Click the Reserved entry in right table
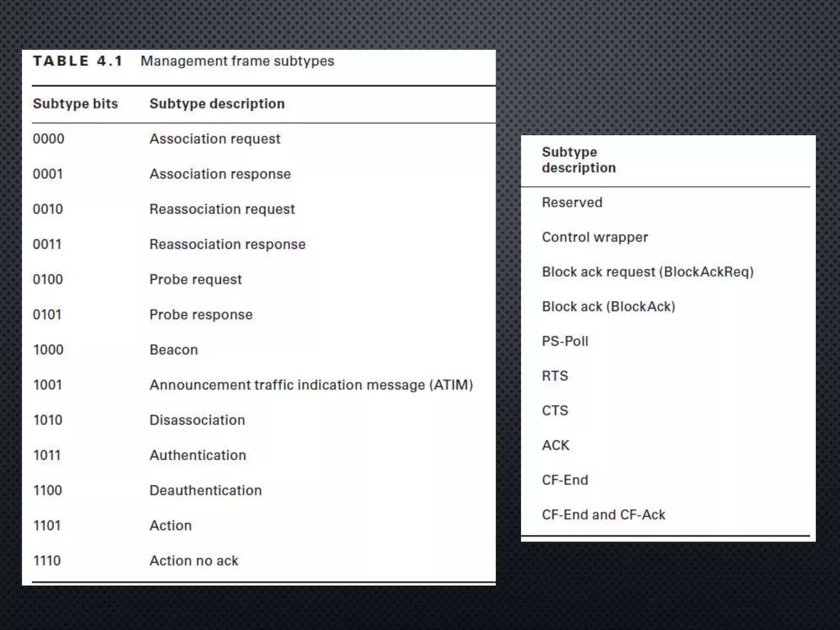This screenshot has width=840, height=630. (572, 203)
